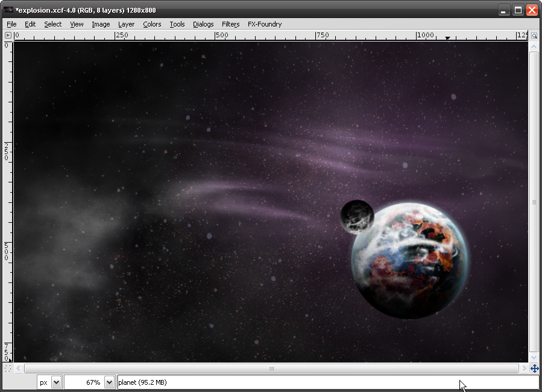Close the explosion.xcf window
This screenshot has height=392, width=542.
coord(532,10)
